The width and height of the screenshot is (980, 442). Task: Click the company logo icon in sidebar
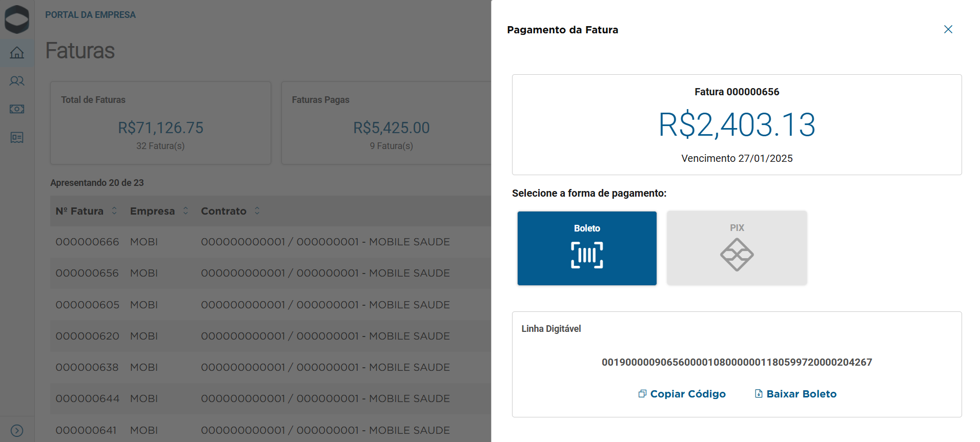(x=17, y=19)
